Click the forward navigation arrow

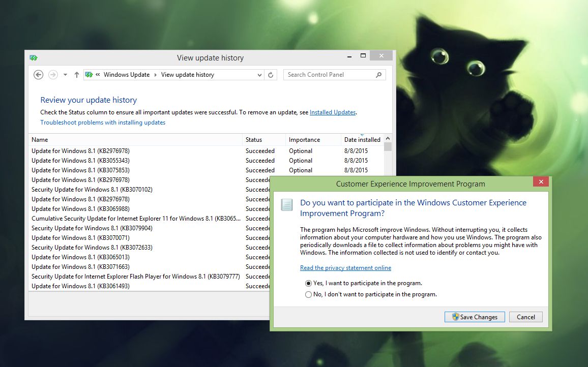pos(53,75)
